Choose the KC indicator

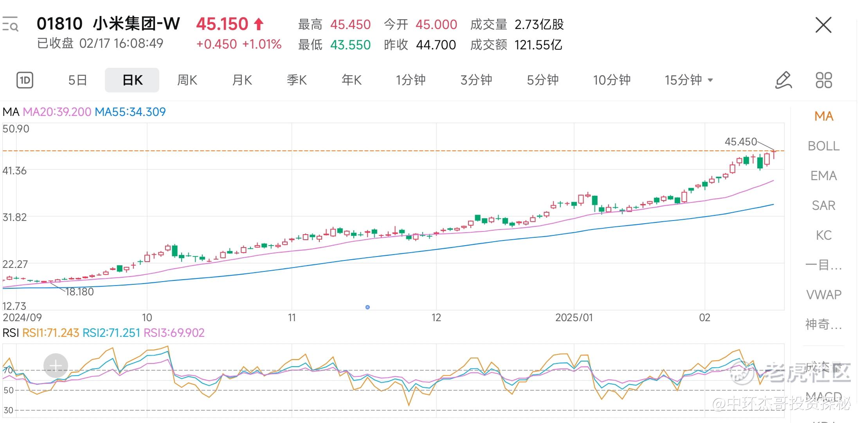824,235
